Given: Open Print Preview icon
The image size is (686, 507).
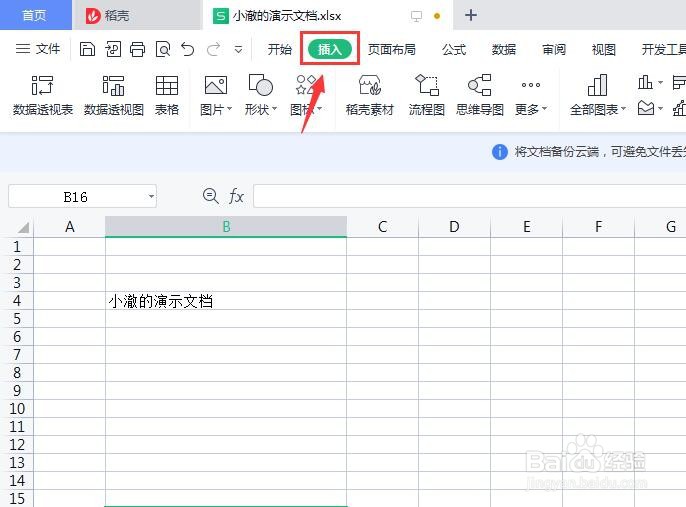Looking at the screenshot, I should click(x=163, y=49).
